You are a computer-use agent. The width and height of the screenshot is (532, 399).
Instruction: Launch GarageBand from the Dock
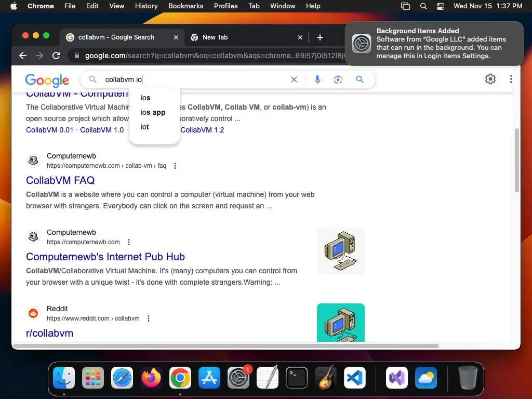[x=326, y=378]
